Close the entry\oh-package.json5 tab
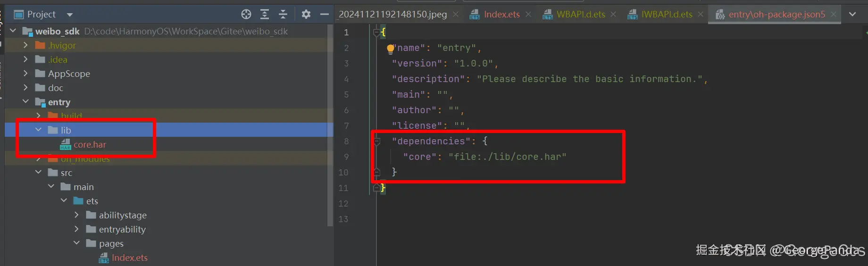This screenshot has width=868, height=266. pos(834,15)
